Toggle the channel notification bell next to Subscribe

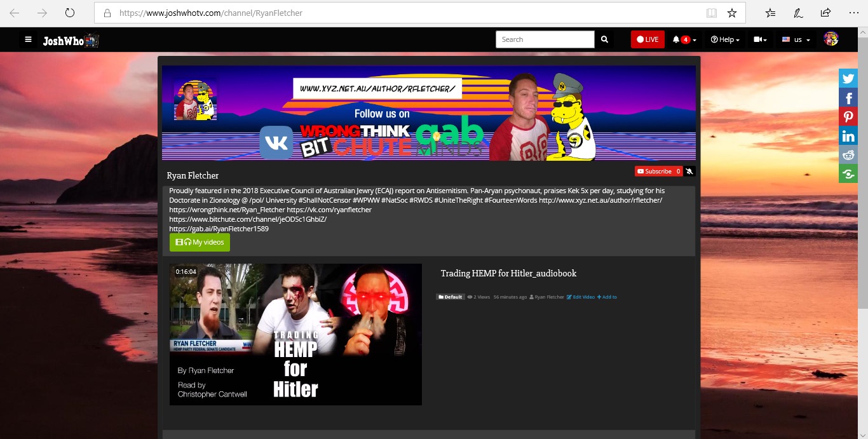pos(689,171)
